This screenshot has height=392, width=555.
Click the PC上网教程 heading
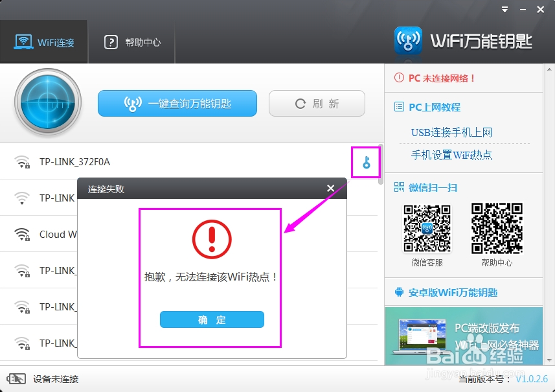tap(435, 107)
